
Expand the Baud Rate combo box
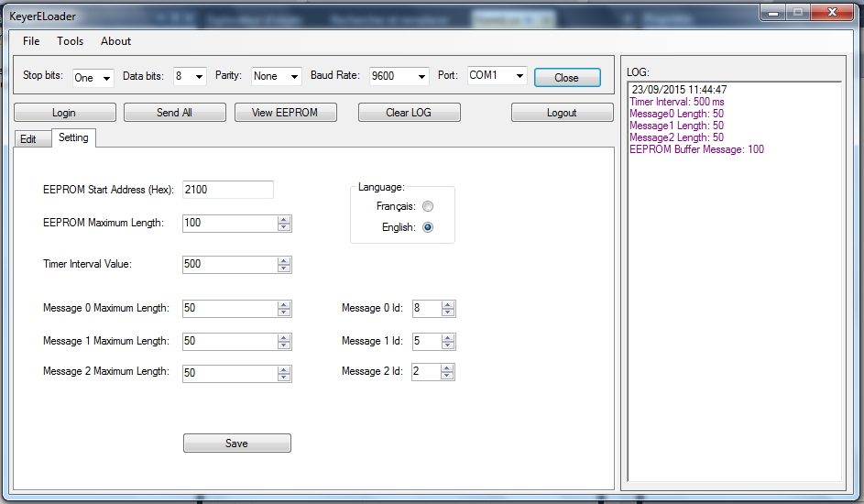pos(421,77)
